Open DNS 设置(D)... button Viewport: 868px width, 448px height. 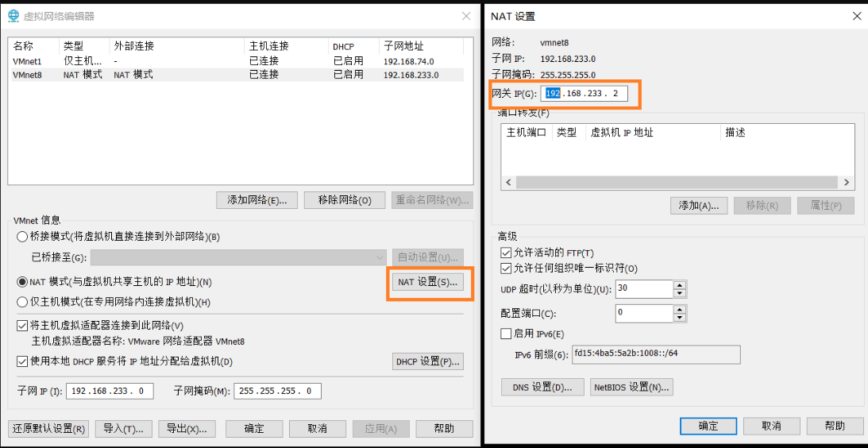542,387
